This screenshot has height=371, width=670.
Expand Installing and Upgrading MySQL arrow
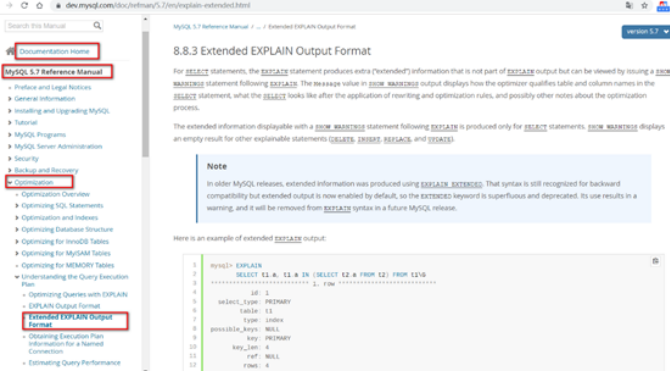tap(9, 111)
